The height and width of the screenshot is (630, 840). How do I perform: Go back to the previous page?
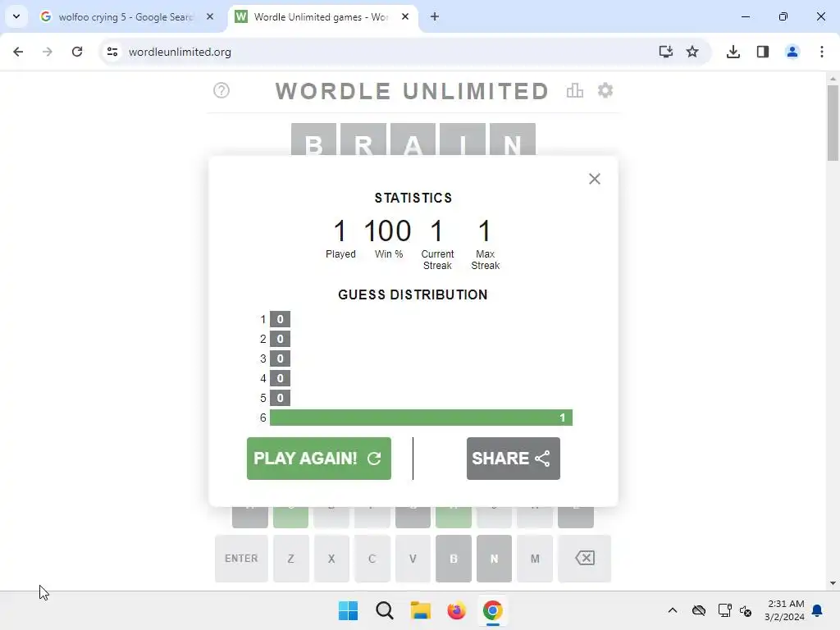18,52
